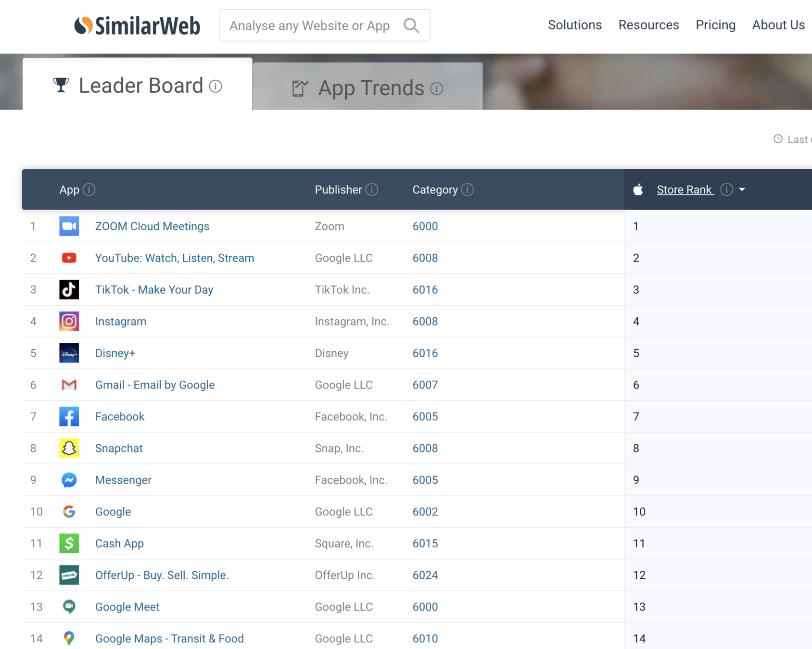The image size is (812, 649).
Task: Open the Facebook app link
Action: click(x=120, y=416)
